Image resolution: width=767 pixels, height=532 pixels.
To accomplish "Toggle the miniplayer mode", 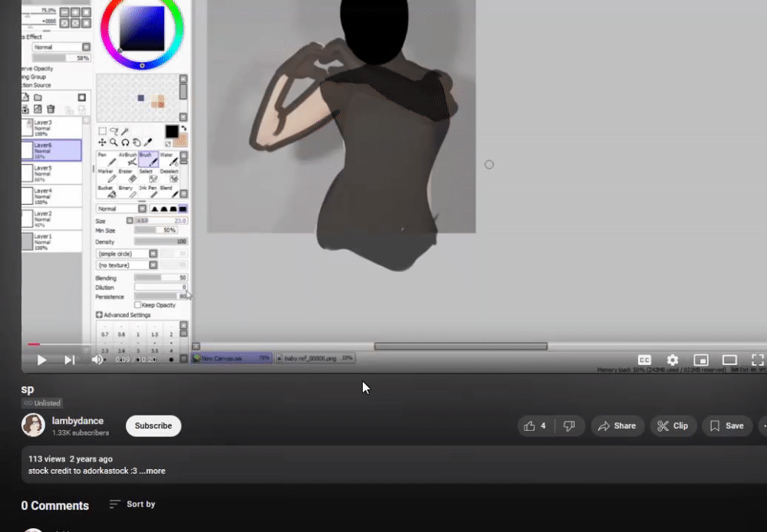I will (701, 360).
